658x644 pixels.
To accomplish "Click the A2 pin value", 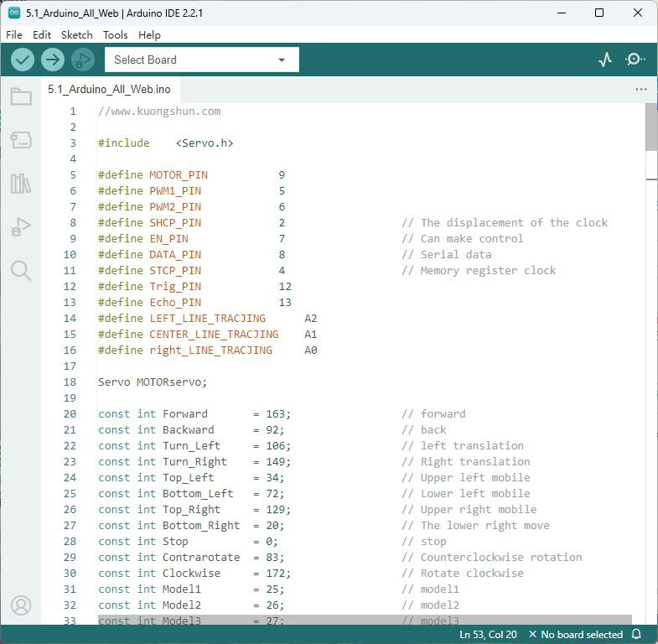I will (x=310, y=319).
